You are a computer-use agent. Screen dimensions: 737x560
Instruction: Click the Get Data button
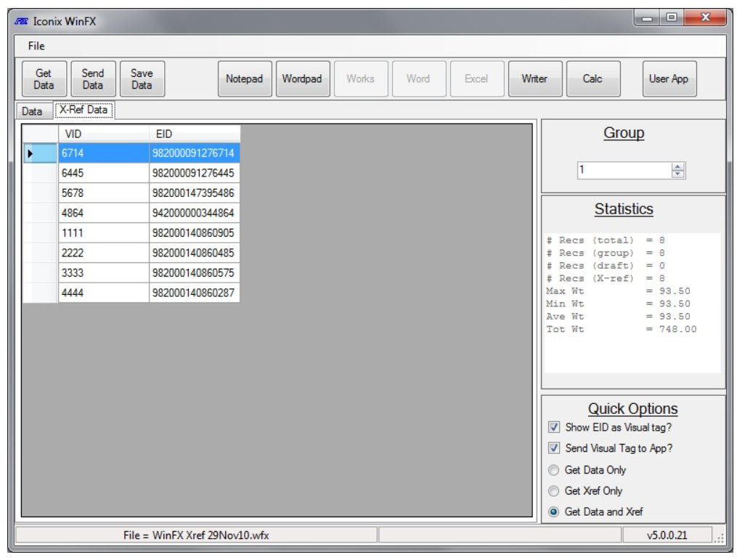[x=44, y=79]
